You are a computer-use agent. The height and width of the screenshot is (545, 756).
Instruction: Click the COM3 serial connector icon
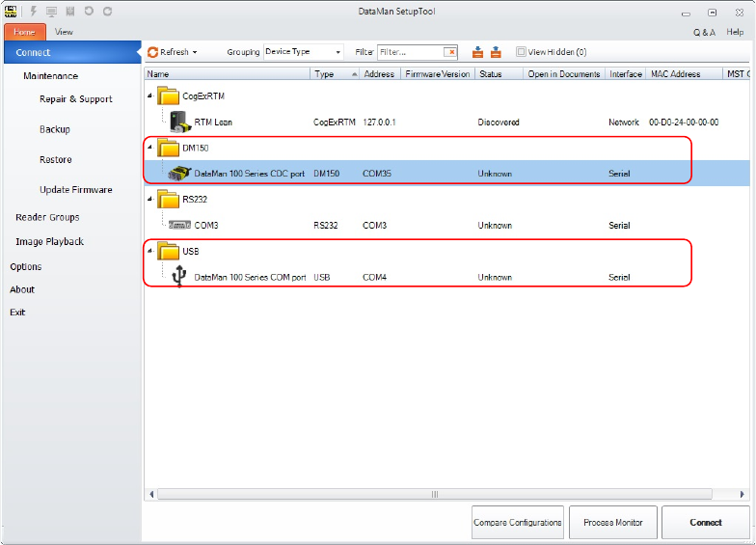(x=179, y=225)
